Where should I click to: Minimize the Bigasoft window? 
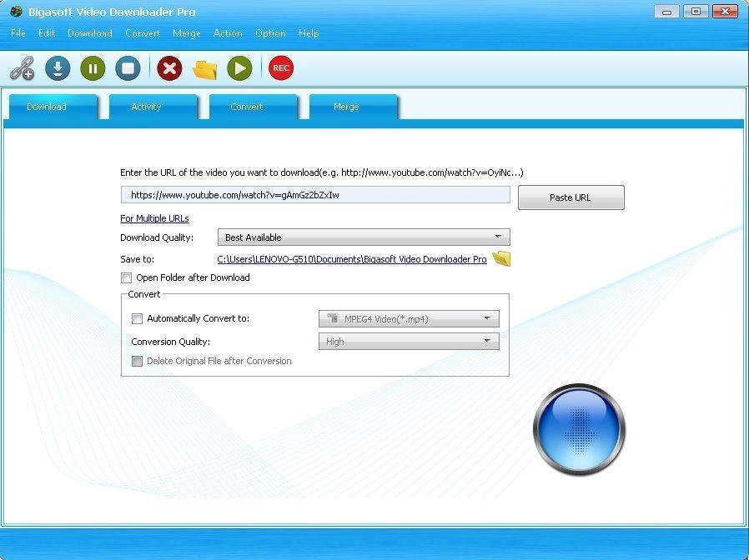[666, 12]
